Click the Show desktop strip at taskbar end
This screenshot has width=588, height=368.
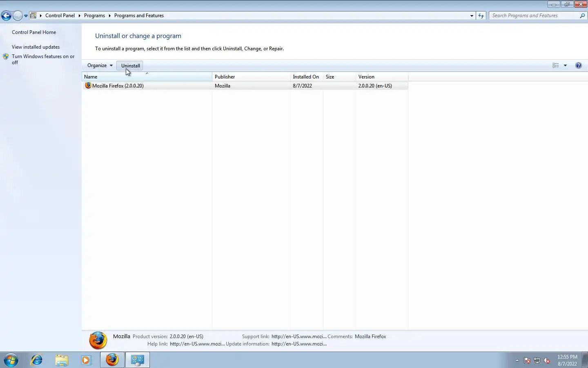[585, 360]
